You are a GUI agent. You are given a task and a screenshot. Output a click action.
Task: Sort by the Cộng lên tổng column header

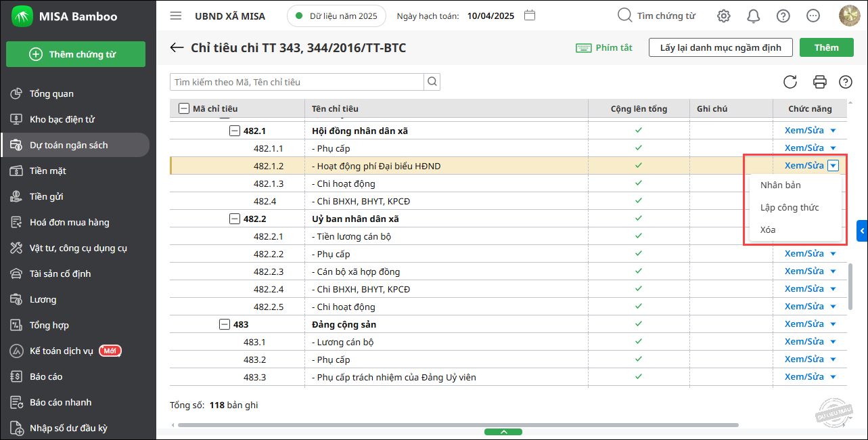tap(639, 108)
